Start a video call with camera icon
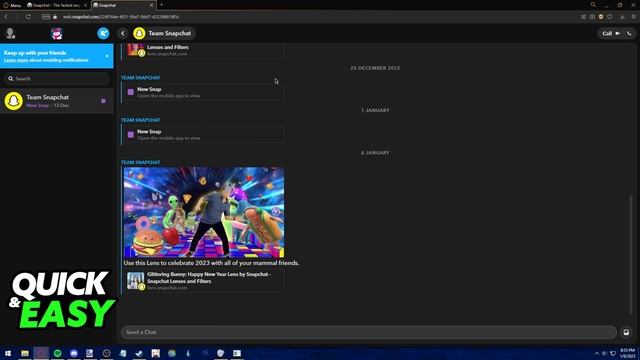Screen dimensions: 640x360 (618, 33)
